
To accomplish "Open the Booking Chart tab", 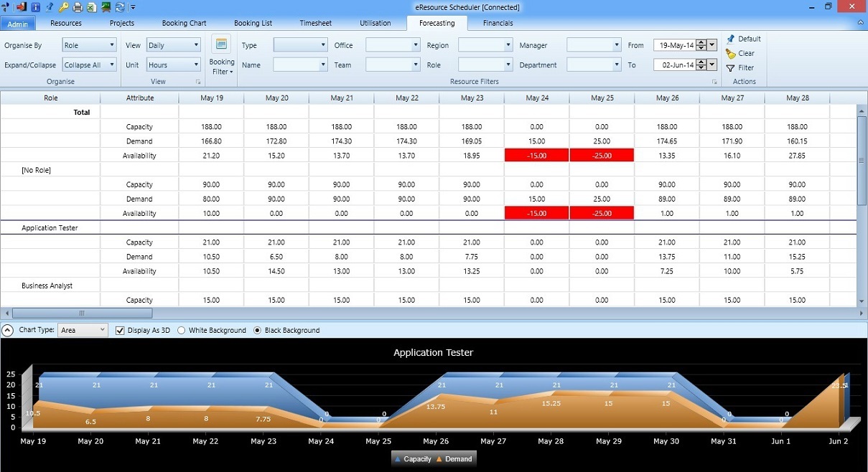I will 185,23.
